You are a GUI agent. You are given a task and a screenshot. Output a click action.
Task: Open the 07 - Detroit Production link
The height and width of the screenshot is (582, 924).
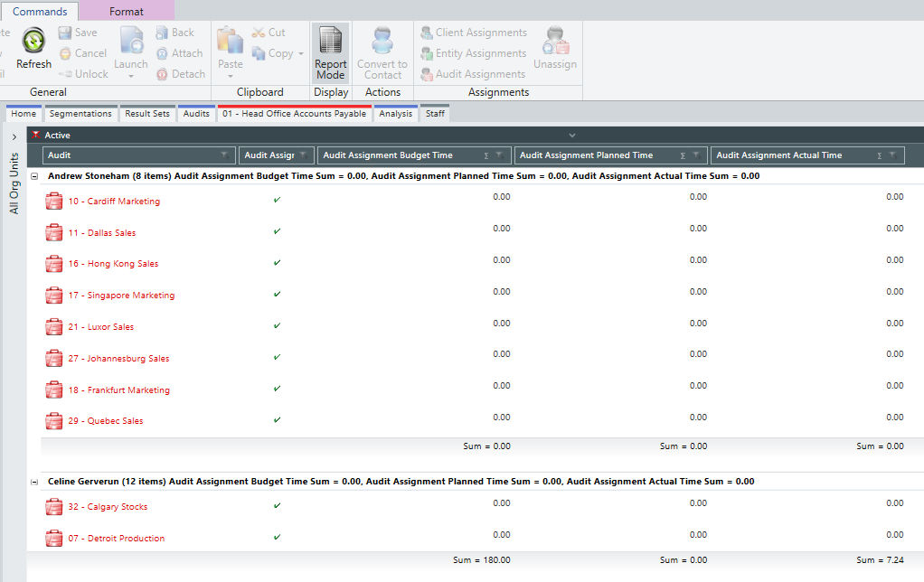coord(116,538)
